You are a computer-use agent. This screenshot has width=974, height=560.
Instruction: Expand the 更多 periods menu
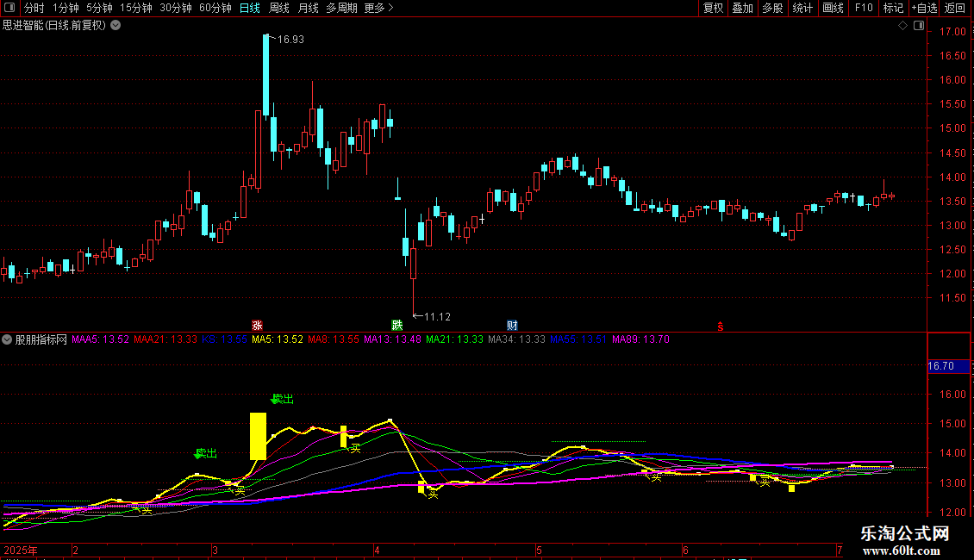(379, 8)
